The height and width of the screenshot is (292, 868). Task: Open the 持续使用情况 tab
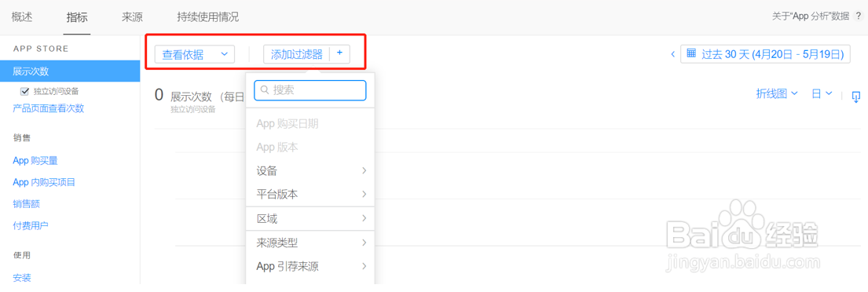point(208,17)
